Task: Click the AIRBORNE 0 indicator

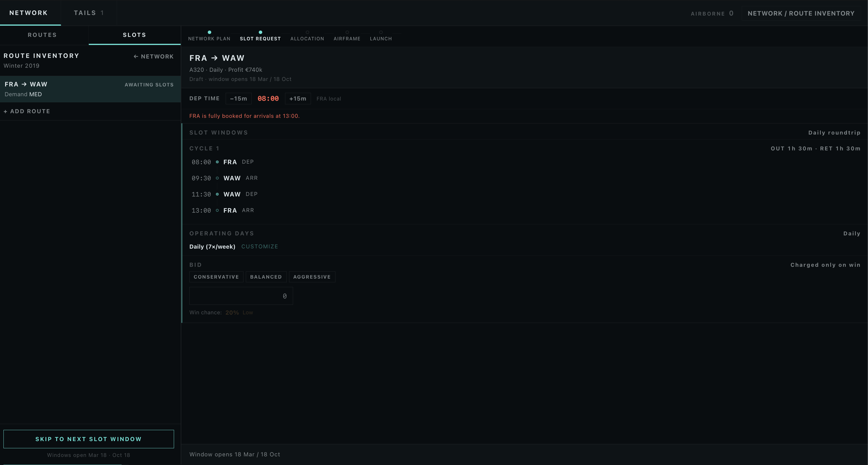Action: pyautogui.click(x=712, y=14)
